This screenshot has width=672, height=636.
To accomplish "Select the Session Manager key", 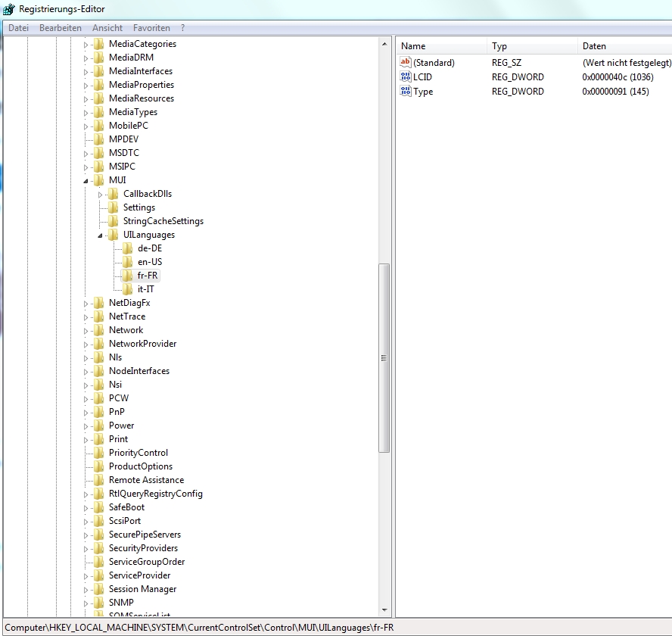I will [142, 589].
